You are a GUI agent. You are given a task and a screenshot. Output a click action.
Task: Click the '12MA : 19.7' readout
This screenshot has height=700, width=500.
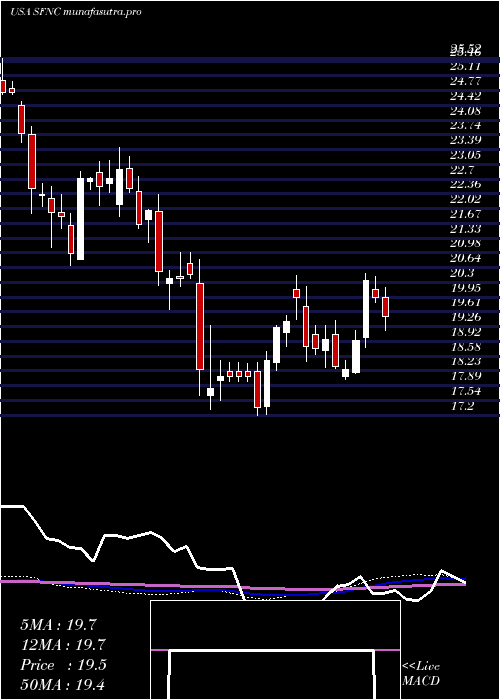coord(62,645)
